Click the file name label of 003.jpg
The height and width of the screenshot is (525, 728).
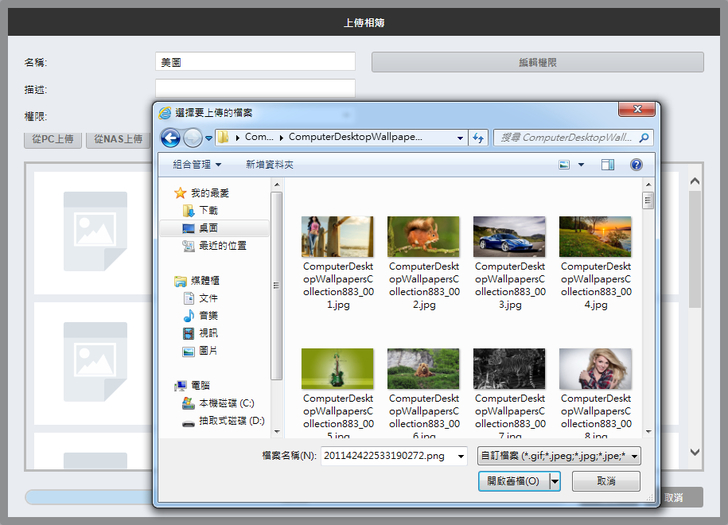[510, 285]
